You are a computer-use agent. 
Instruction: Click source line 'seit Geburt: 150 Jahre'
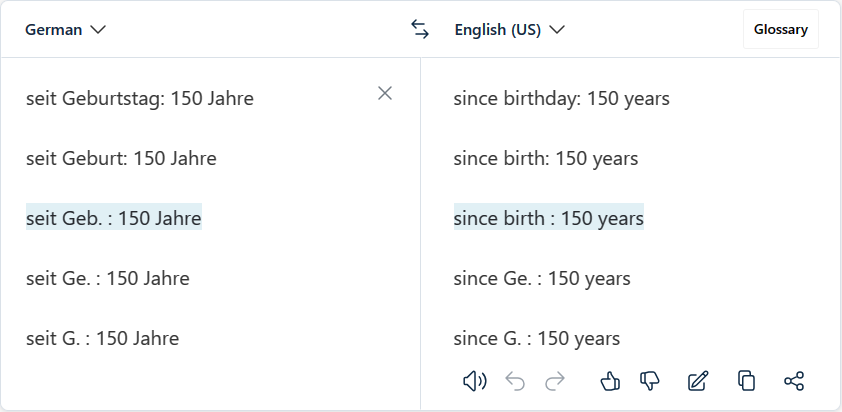(121, 158)
